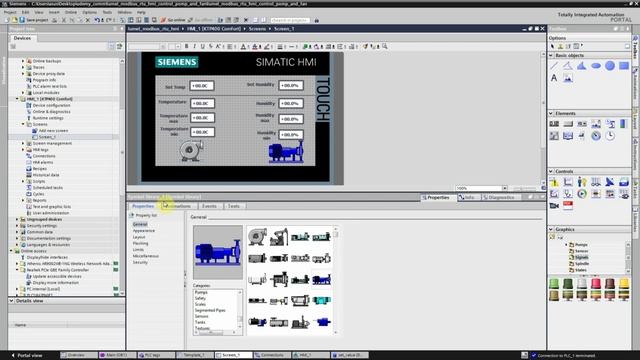
Task: Select the Media player control
Action: click(x=582, y=194)
